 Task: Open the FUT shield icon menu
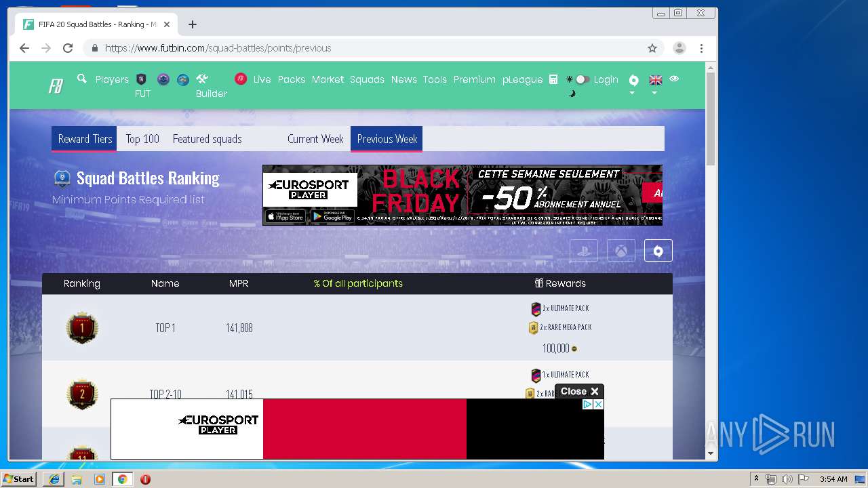tap(142, 79)
